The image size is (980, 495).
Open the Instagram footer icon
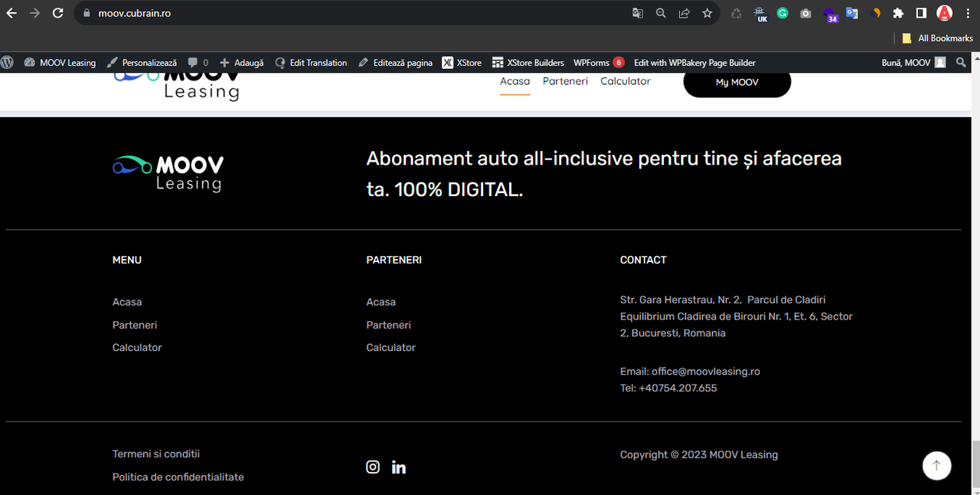click(373, 467)
